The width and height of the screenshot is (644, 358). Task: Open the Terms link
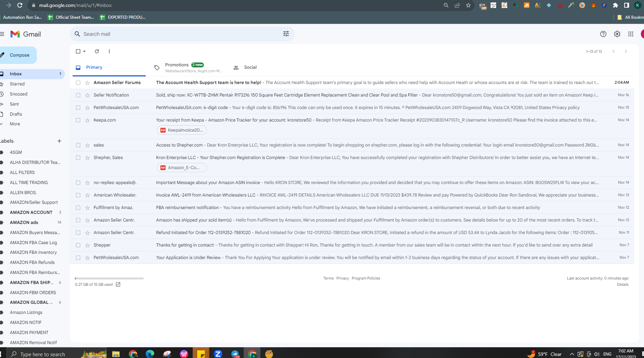328,278
